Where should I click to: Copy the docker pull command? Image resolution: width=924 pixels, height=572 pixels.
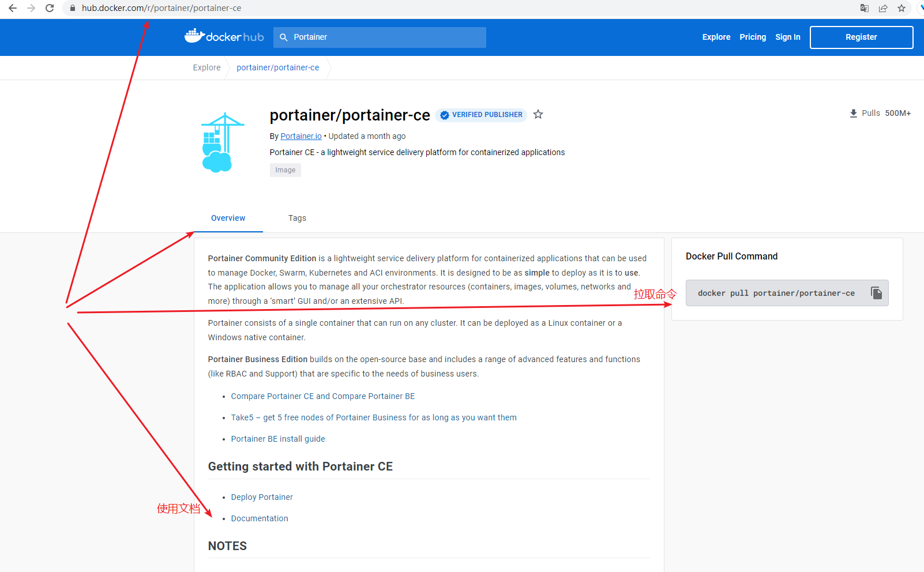pyautogui.click(x=877, y=293)
